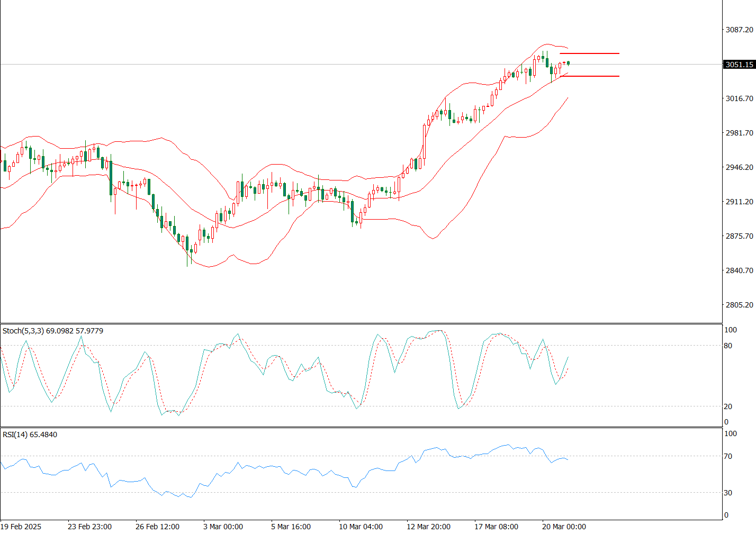Viewport: 756px width, 534px height.
Task: Click the current price label 3051.15
Action: (739, 65)
